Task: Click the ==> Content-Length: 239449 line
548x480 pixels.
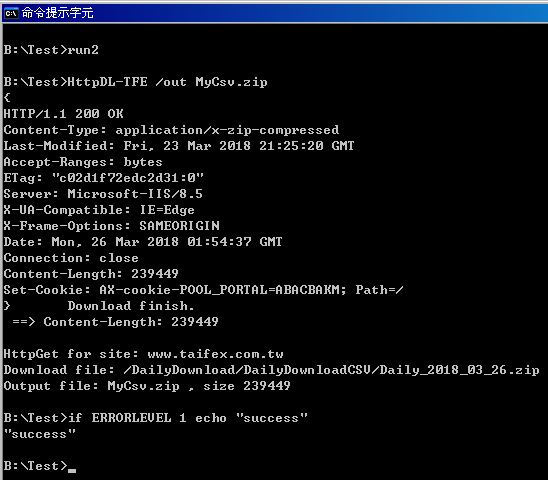Action: tap(115, 322)
